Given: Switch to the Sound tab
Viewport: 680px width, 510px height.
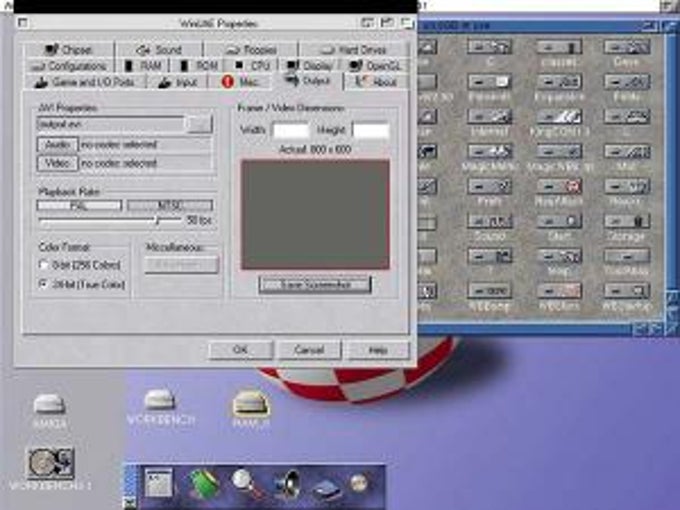Looking at the screenshot, I should tap(159, 50).
